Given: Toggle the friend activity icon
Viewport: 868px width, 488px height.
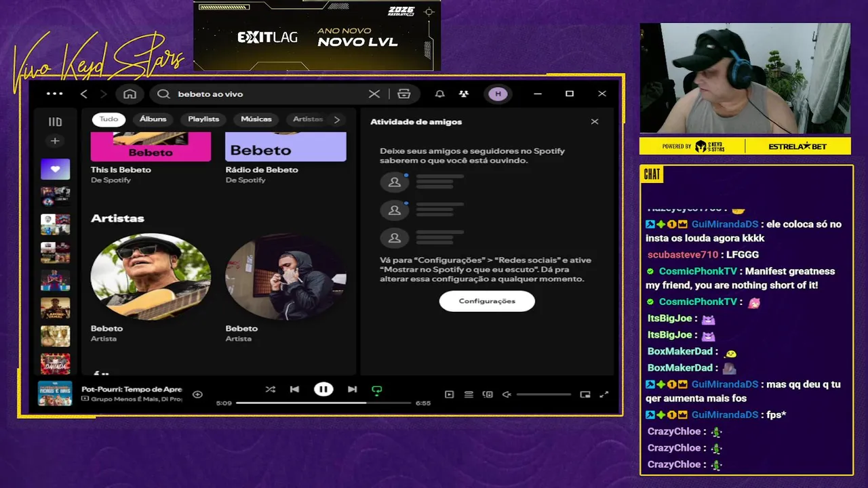Looking at the screenshot, I should (x=463, y=94).
